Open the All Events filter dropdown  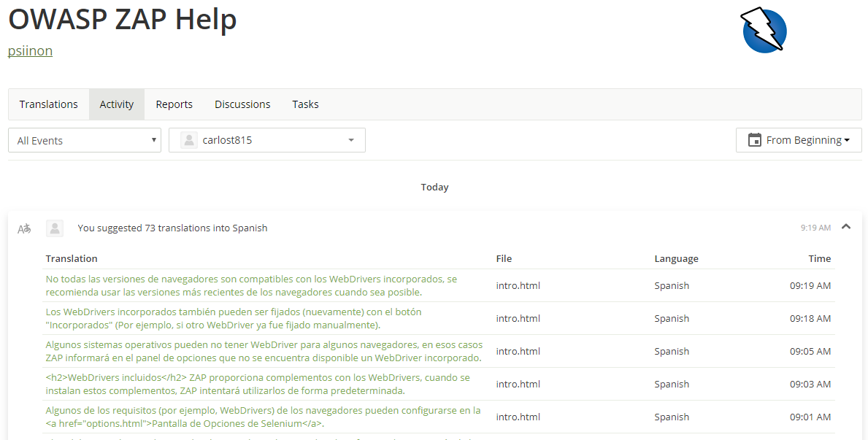[x=85, y=140]
